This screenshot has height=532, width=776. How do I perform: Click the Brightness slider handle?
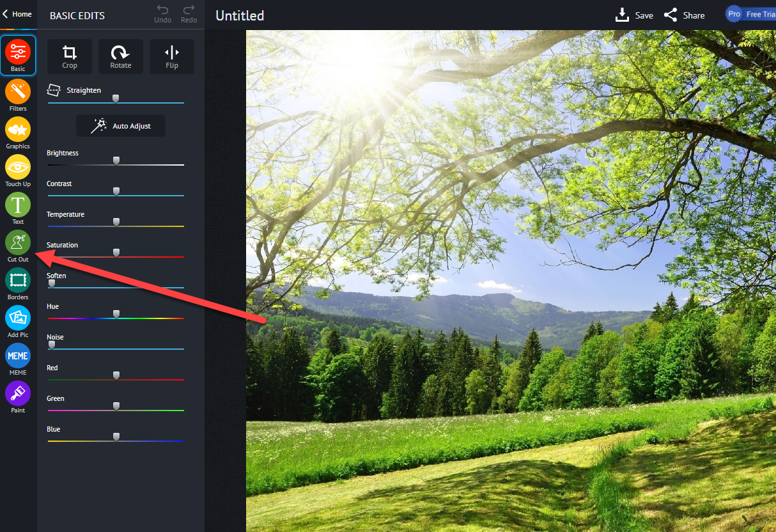pos(116,160)
